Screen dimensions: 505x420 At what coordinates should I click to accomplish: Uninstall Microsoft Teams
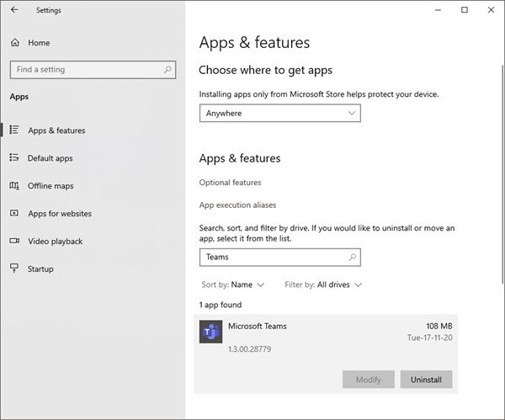(x=426, y=380)
